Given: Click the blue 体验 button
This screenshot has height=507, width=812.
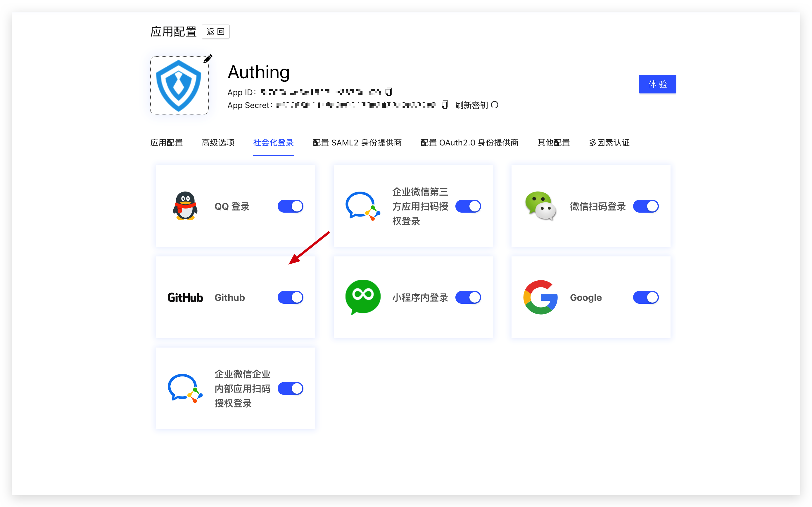Looking at the screenshot, I should 657,84.
